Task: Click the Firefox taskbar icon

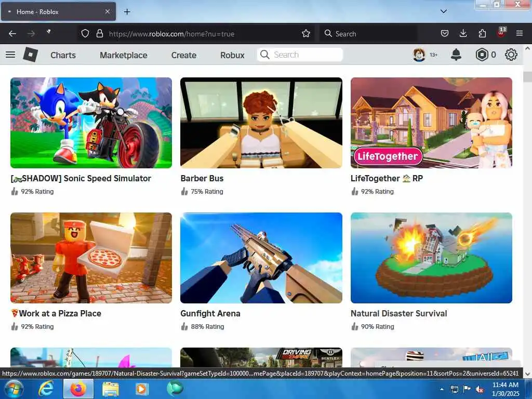Action: coord(78,389)
